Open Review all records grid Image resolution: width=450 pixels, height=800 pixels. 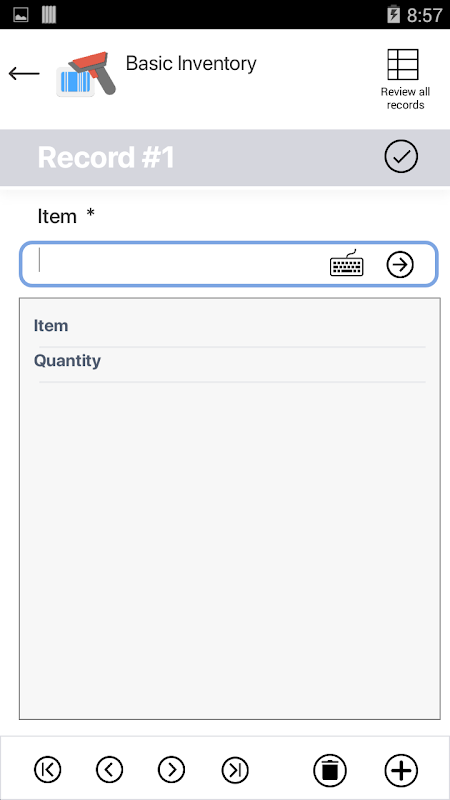[405, 79]
